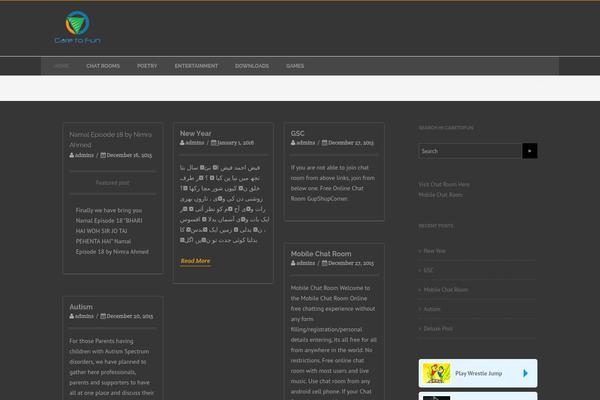Click the author admin1 on Autism post
The height and width of the screenshot is (400, 600).
(x=82, y=316)
